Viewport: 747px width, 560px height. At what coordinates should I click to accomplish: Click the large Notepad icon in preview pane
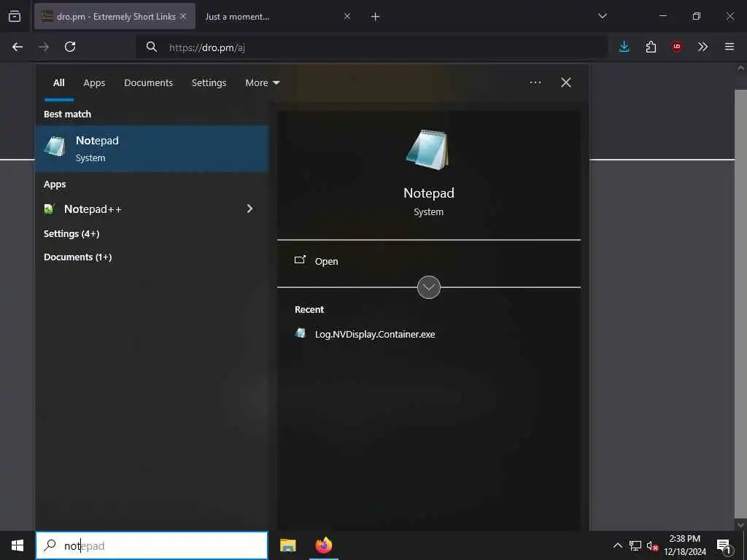click(427, 150)
